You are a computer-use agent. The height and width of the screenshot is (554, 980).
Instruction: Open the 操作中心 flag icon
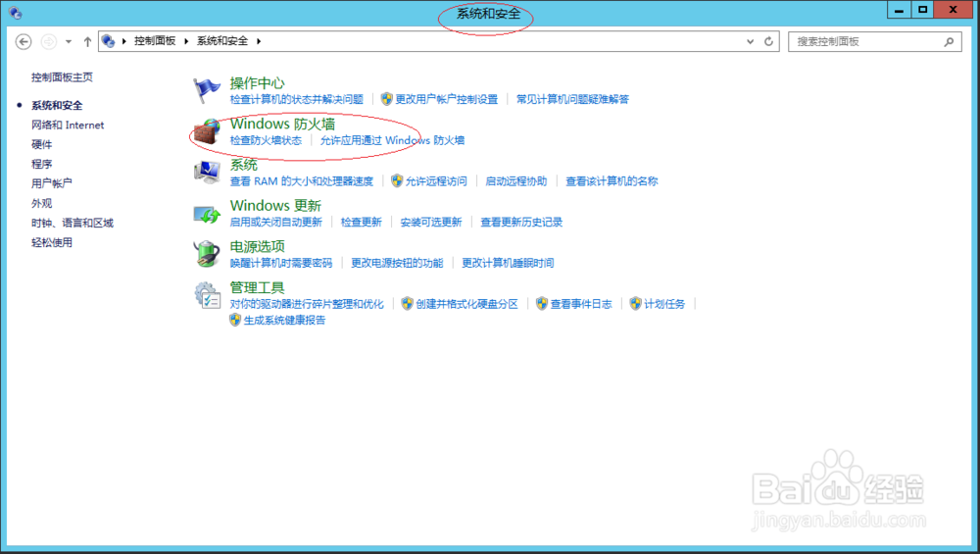206,90
